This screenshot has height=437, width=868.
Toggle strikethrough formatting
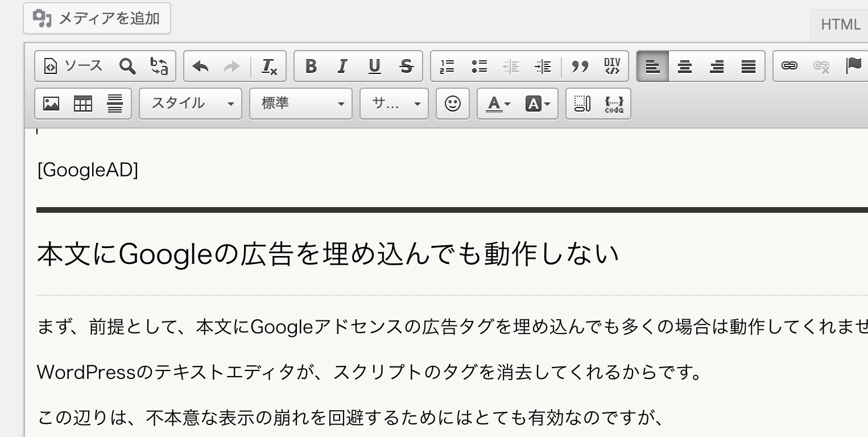406,66
